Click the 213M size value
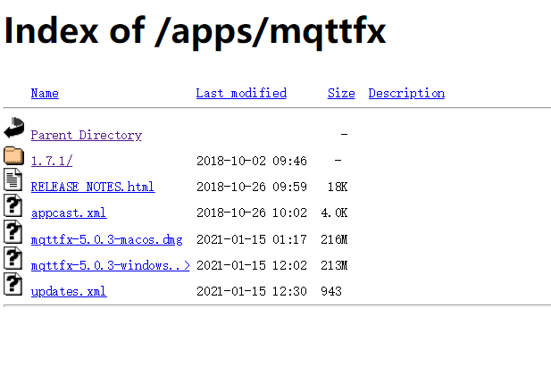The width and height of the screenshot is (551, 392). [334, 265]
